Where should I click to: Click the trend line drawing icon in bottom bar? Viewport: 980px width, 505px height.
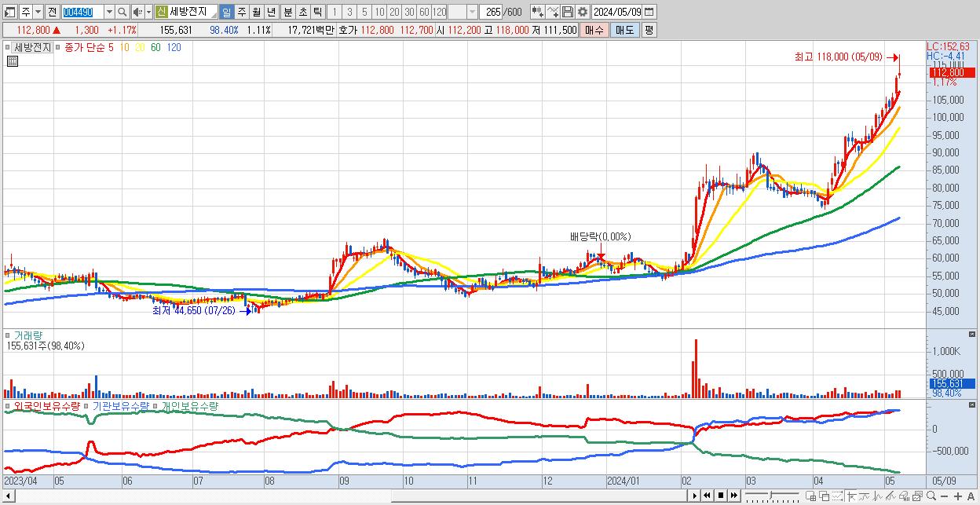[x=890, y=496]
